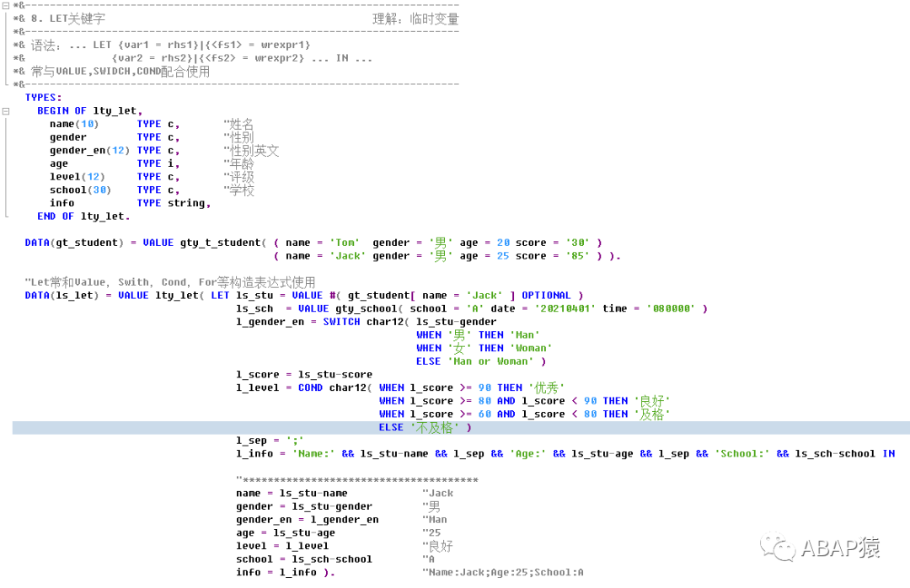Click 'DATA(gt_student)' declaration

74,243
